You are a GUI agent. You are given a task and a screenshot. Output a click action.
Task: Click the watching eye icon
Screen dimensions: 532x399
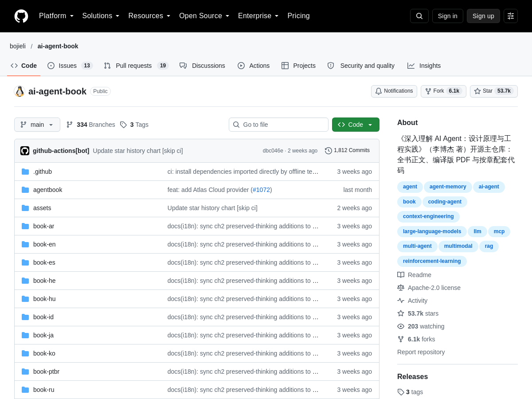[401, 326]
